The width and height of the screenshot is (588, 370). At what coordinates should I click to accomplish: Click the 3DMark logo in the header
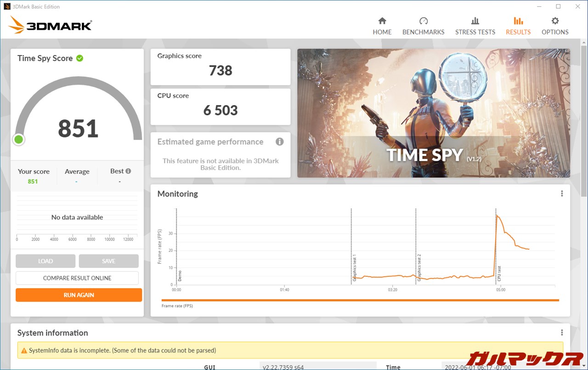[x=50, y=26]
